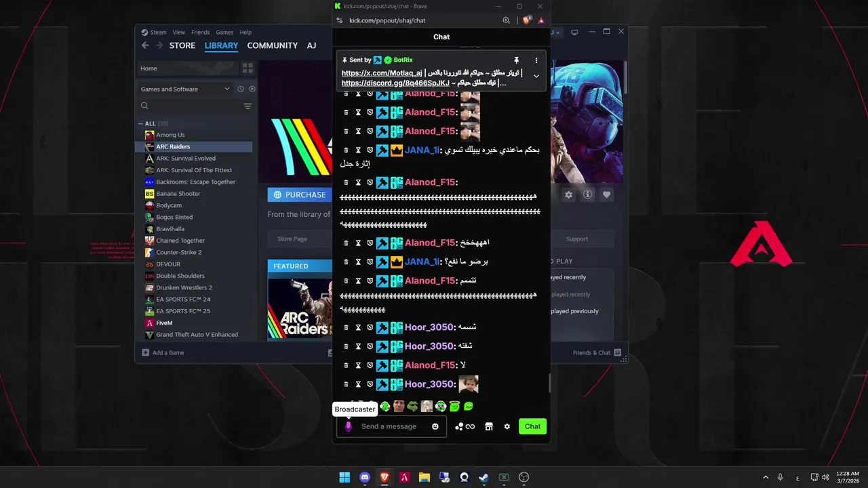Open Steam library advanced filters icon
The width and height of the screenshot is (868, 488).
(x=248, y=106)
